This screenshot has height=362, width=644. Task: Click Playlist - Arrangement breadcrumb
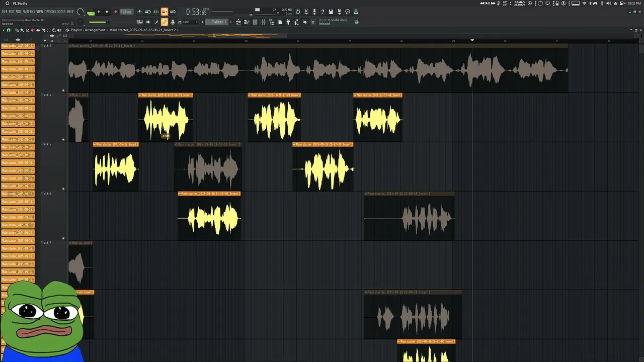click(x=88, y=30)
